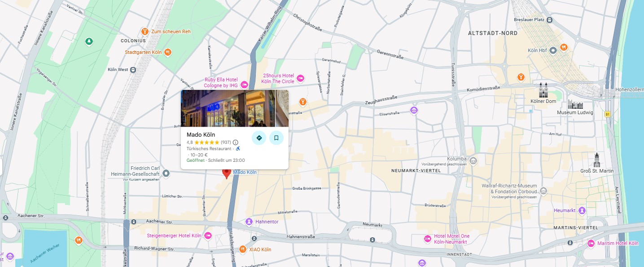Image resolution: width=644 pixels, height=267 pixels.
Task: Click the Kölner Dom text label
Action: point(543,102)
